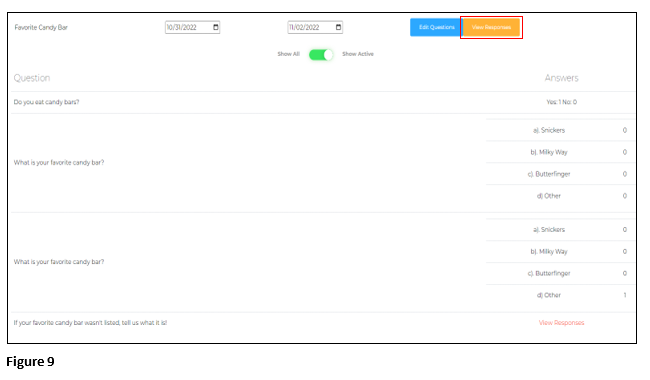
Task: Select the first 'What is your favorite candy bar?' question
Action: [x=59, y=162]
